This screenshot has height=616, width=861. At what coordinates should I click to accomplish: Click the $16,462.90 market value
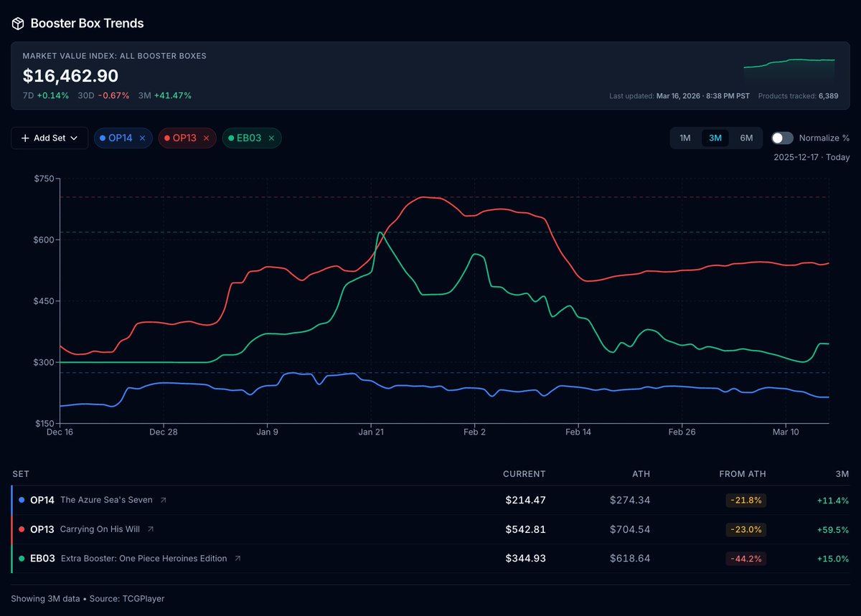point(70,76)
